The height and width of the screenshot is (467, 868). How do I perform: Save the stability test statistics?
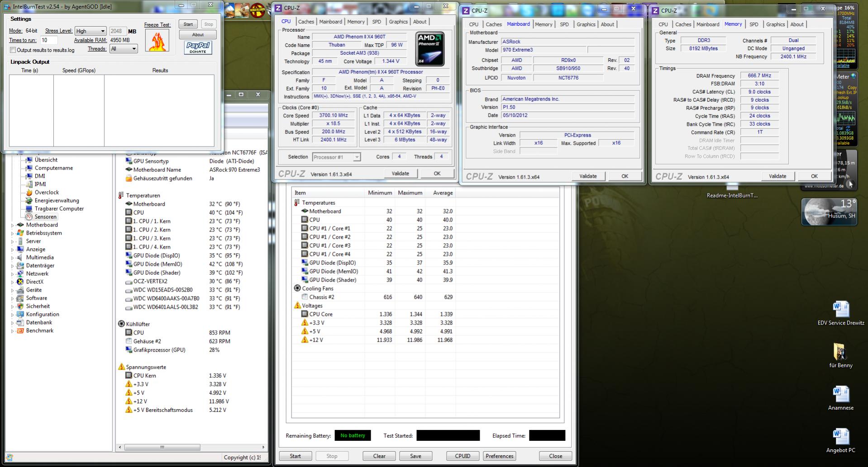click(415, 456)
